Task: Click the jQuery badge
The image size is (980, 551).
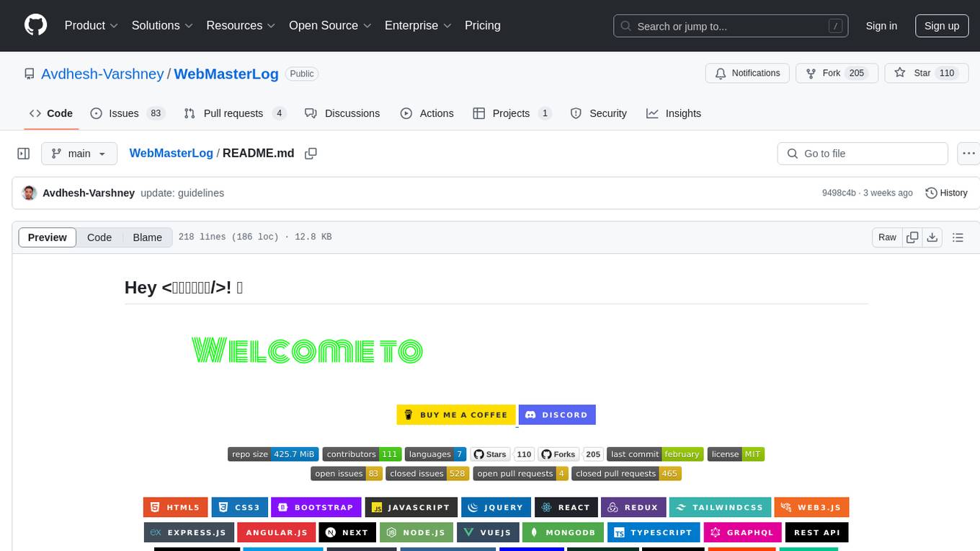Action: tap(496, 507)
